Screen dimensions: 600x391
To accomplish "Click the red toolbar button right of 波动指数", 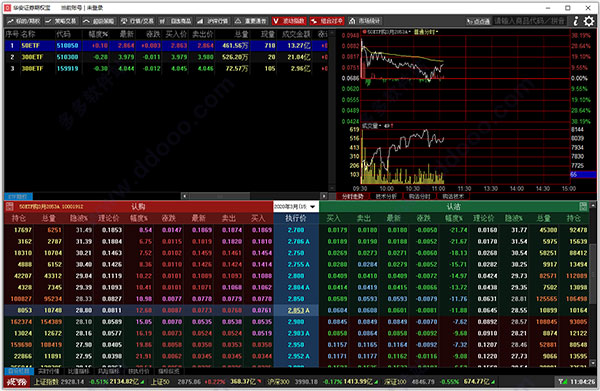I will pos(327,21).
